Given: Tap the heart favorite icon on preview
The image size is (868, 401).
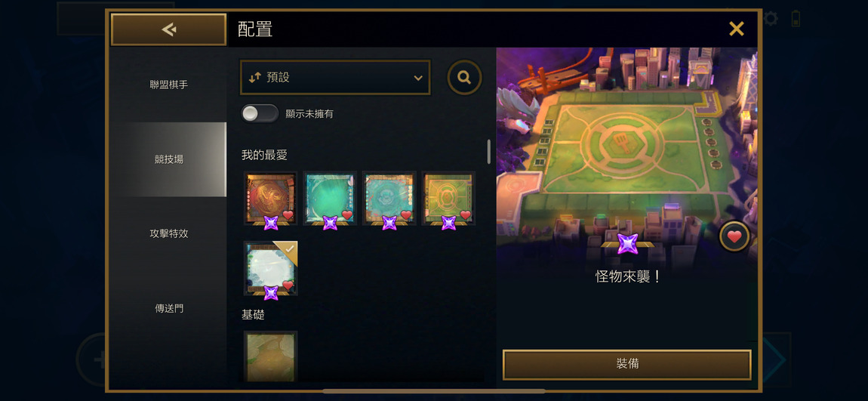Looking at the screenshot, I should tap(734, 237).
